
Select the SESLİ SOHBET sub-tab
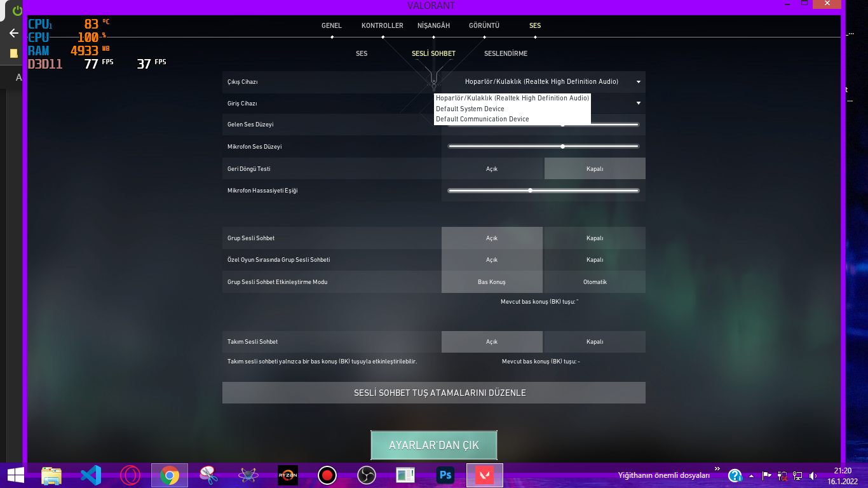[433, 54]
